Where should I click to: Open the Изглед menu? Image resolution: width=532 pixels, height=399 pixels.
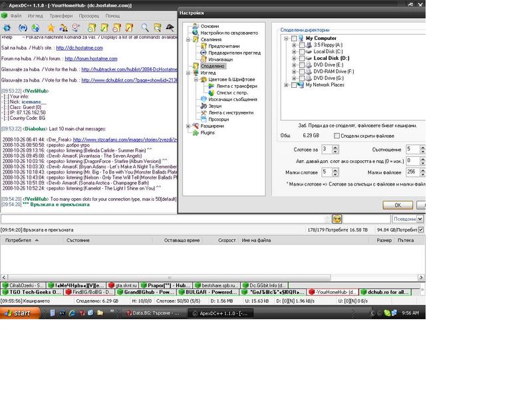click(x=35, y=15)
